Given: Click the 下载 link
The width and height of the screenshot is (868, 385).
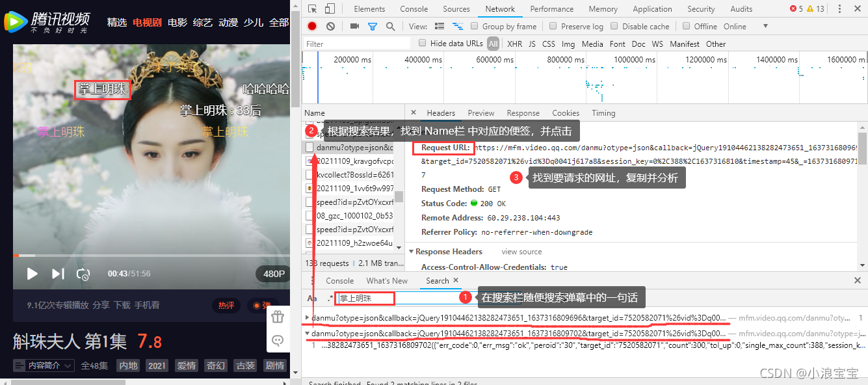Looking at the screenshot, I should point(122,305).
